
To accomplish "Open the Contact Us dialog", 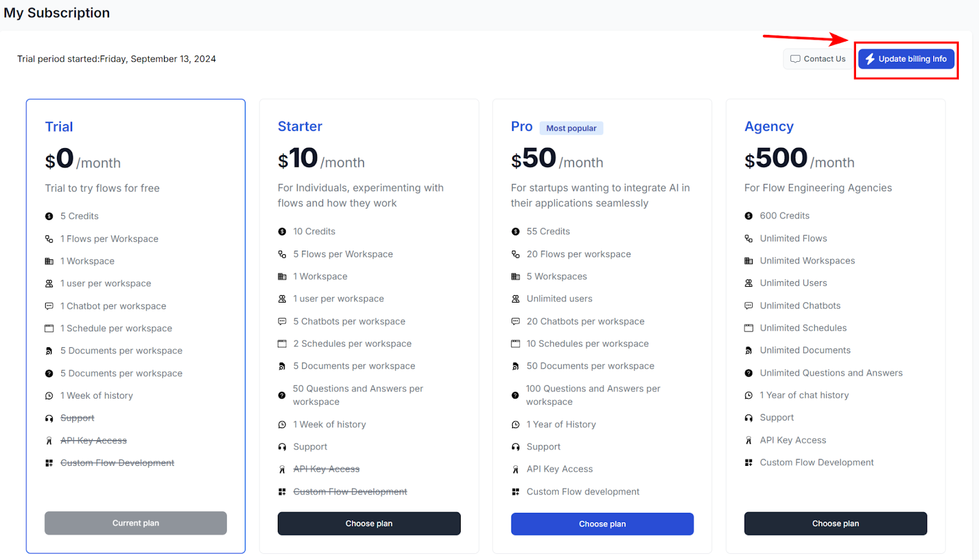I will (817, 59).
